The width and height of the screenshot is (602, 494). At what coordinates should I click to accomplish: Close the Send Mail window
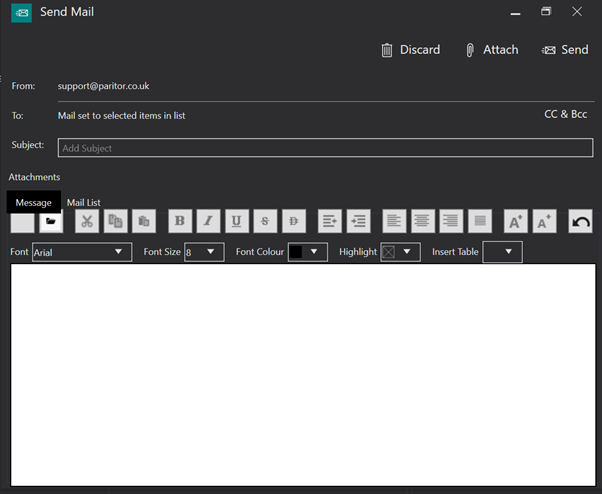577,12
